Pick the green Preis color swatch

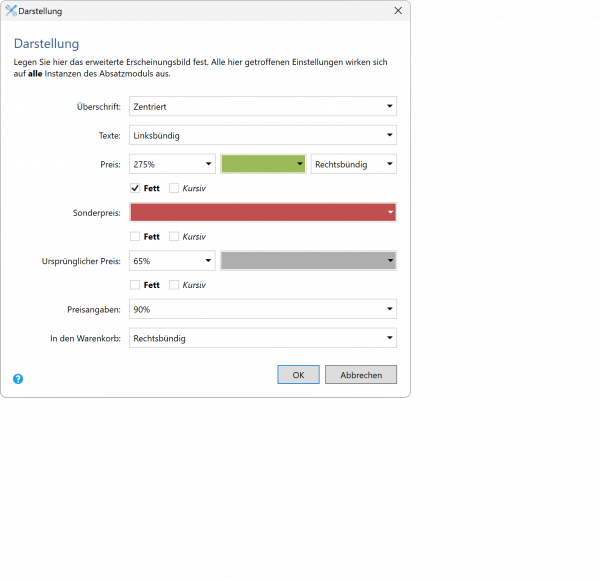pos(262,164)
